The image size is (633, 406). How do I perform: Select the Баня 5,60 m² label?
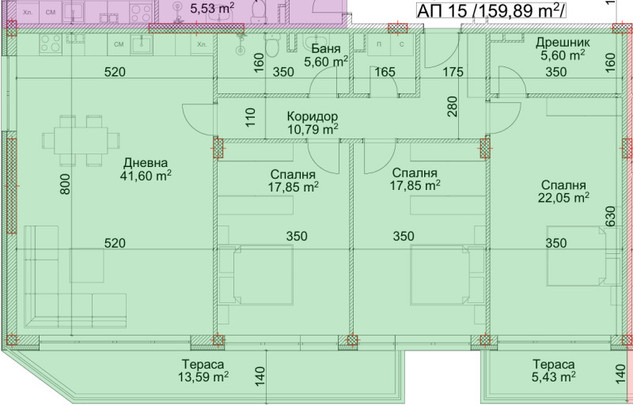pos(320,53)
